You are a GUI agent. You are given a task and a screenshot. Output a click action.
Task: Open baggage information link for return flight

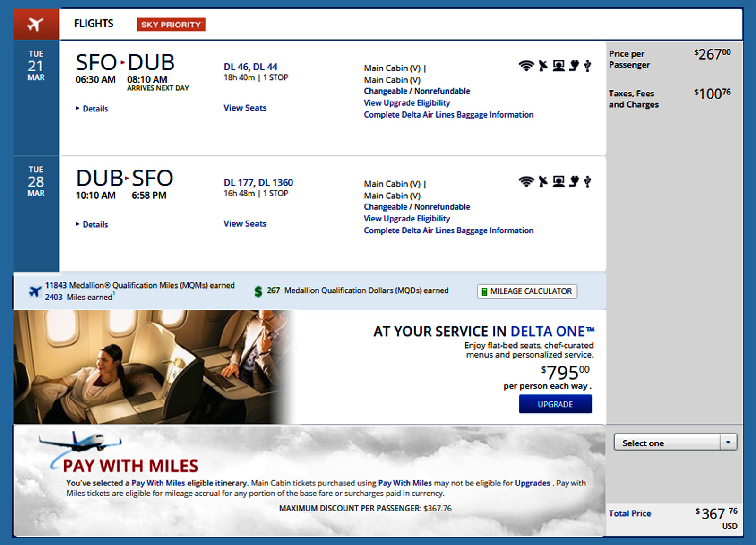pos(448,230)
